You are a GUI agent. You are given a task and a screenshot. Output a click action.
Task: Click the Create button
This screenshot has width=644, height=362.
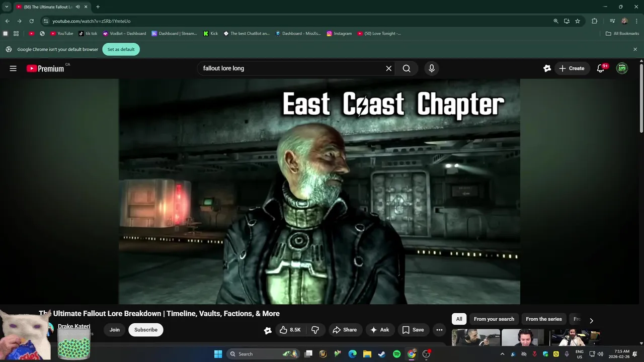click(x=572, y=68)
